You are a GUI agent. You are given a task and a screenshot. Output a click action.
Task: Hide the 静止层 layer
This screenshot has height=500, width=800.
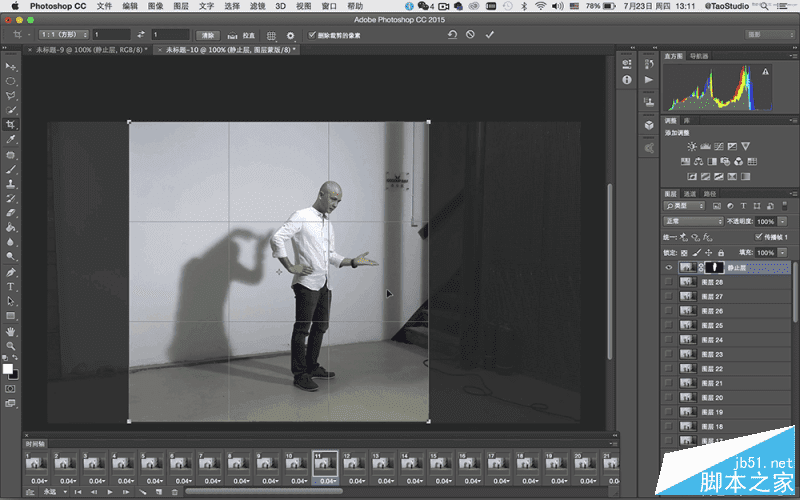(669, 268)
